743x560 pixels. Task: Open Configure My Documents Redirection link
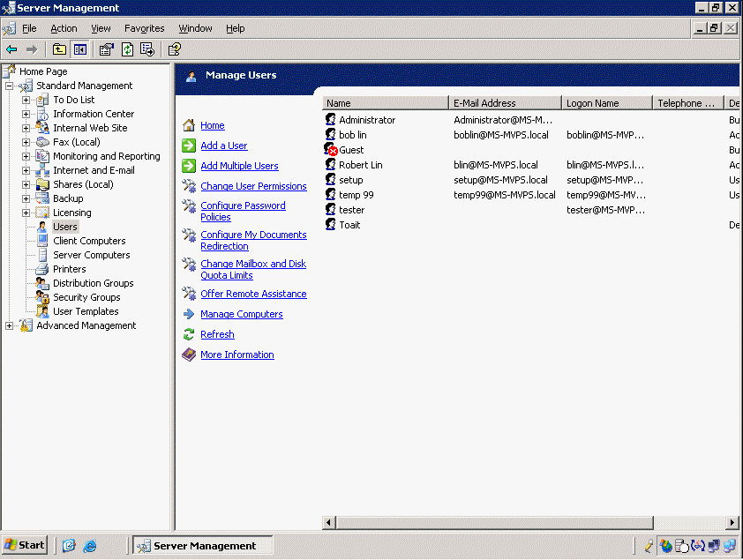(253, 241)
